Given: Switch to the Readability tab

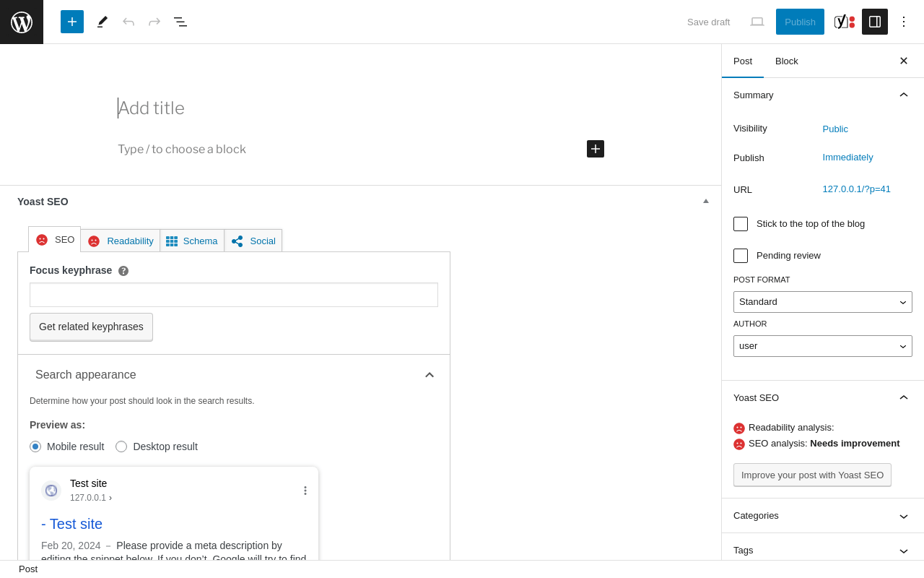Looking at the screenshot, I should click(121, 241).
